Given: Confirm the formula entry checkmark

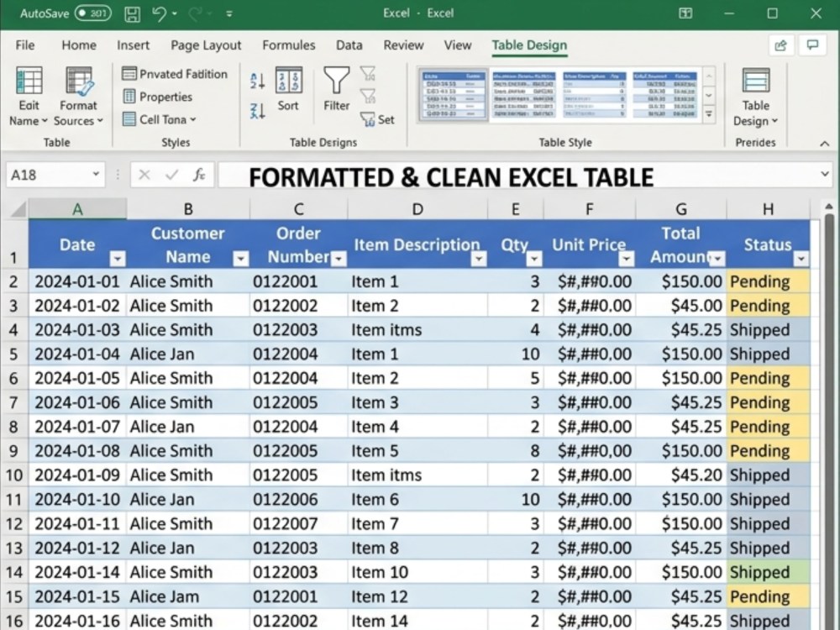Looking at the screenshot, I should tap(172, 175).
